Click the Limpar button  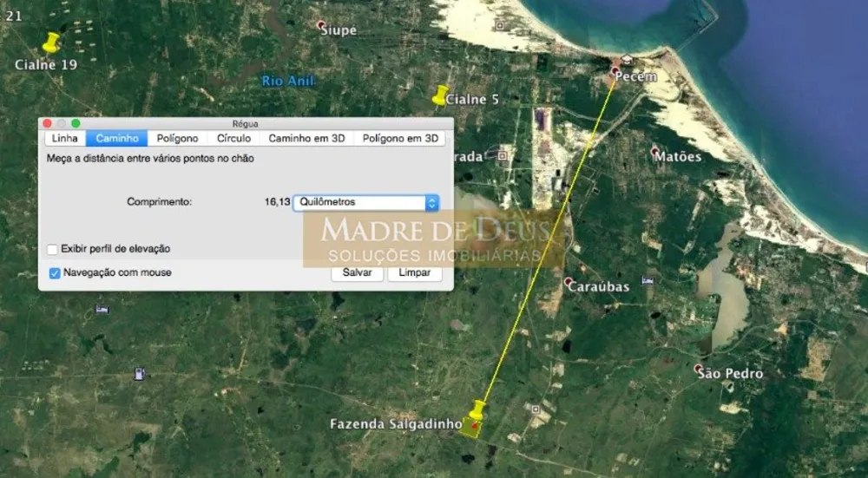click(415, 272)
